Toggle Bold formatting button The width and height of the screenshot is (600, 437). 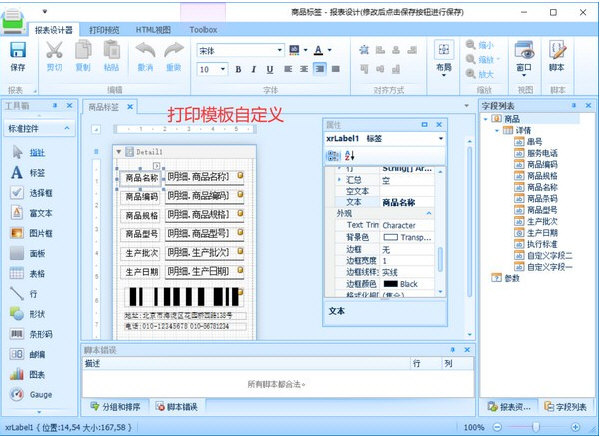pyautogui.click(x=238, y=69)
